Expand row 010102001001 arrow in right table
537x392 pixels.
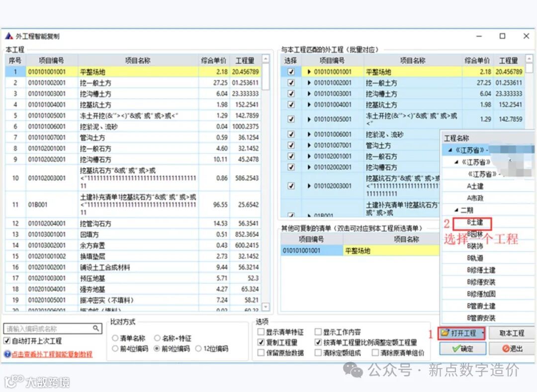point(309,156)
